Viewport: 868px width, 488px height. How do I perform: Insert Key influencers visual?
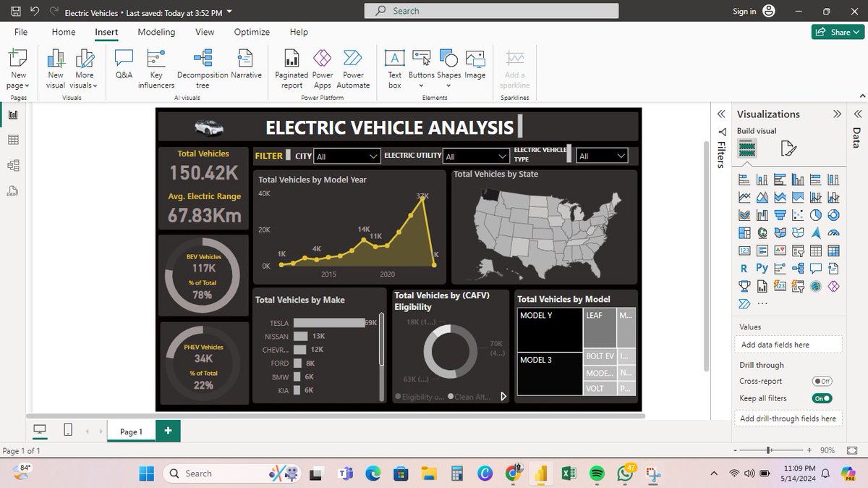click(156, 69)
